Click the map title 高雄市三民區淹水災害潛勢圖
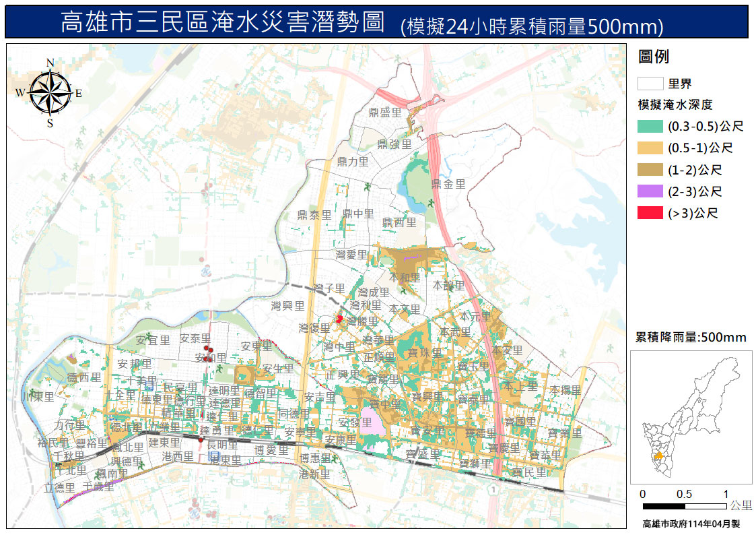This screenshot has height=535, width=756. [x=222, y=24]
